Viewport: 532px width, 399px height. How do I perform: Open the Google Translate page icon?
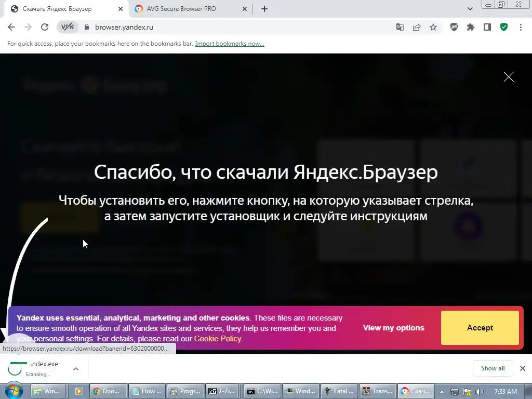point(400,27)
